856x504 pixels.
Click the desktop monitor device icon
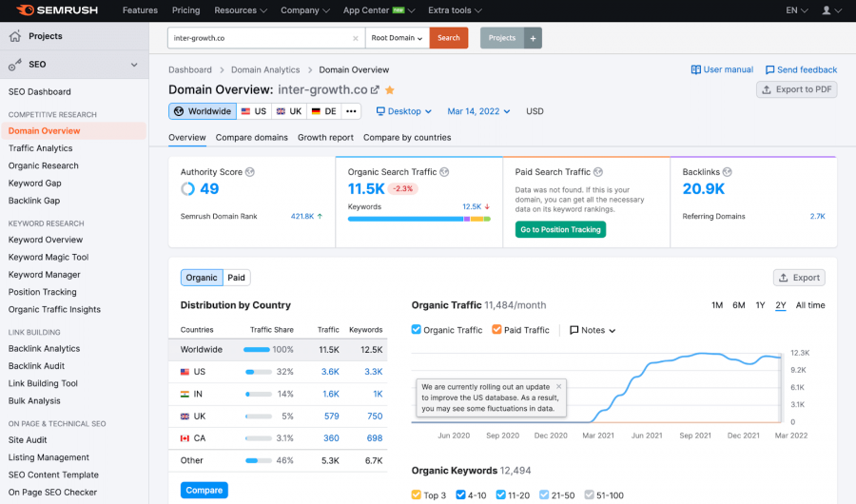click(x=380, y=111)
